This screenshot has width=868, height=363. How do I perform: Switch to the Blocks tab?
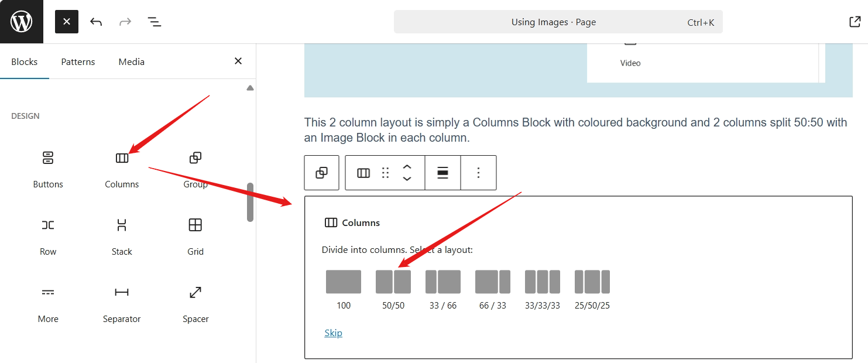click(x=25, y=61)
